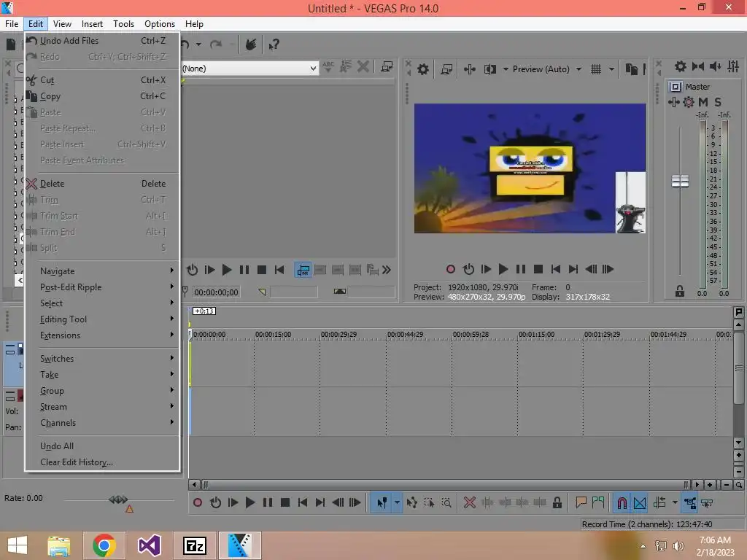This screenshot has width=747, height=560.
Task: Choose Clear Edit History menu entry
Action: (102, 462)
